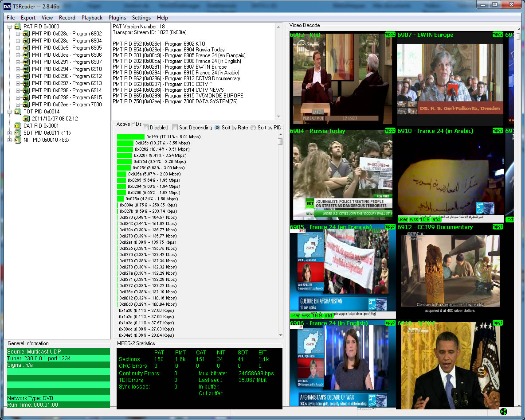This screenshot has height=420, width=525.
Task: Click the Source: Multicast UDP line
Action: tap(59, 352)
